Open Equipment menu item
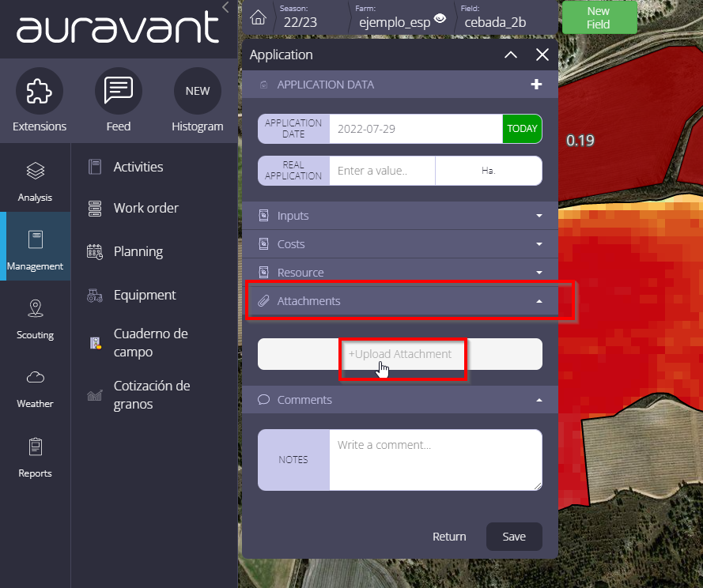This screenshot has height=588, width=703. click(145, 296)
